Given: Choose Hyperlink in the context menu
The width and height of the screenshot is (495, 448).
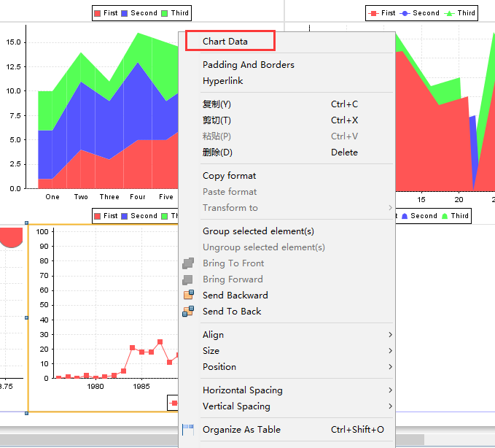Looking at the screenshot, I should point(222,81).
